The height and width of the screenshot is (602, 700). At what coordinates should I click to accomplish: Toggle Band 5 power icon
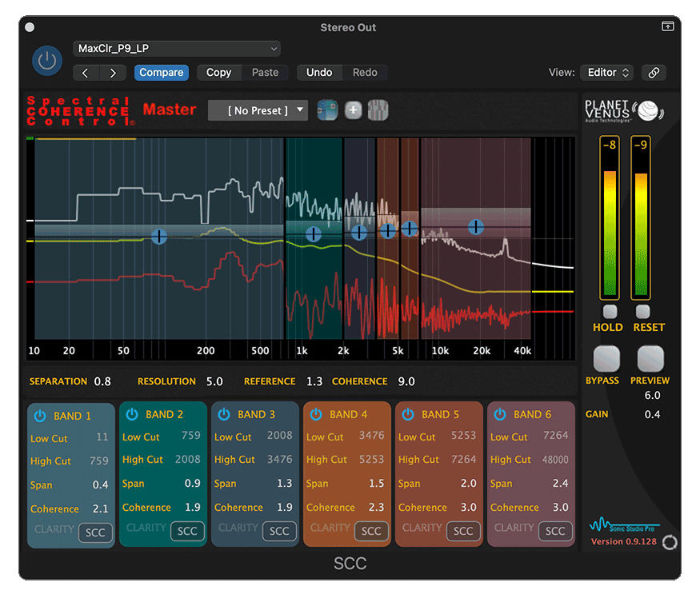pos(408,415)
